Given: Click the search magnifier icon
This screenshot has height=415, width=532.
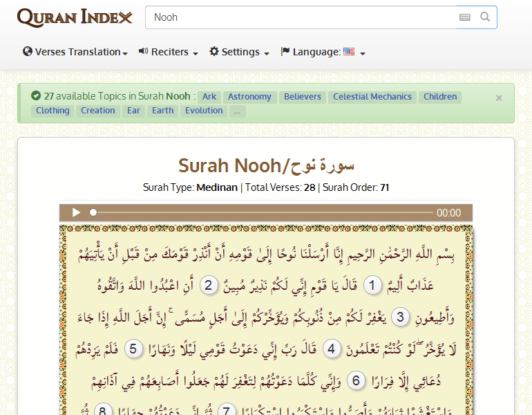Looking at the screenshot, I should coord(486,17).
